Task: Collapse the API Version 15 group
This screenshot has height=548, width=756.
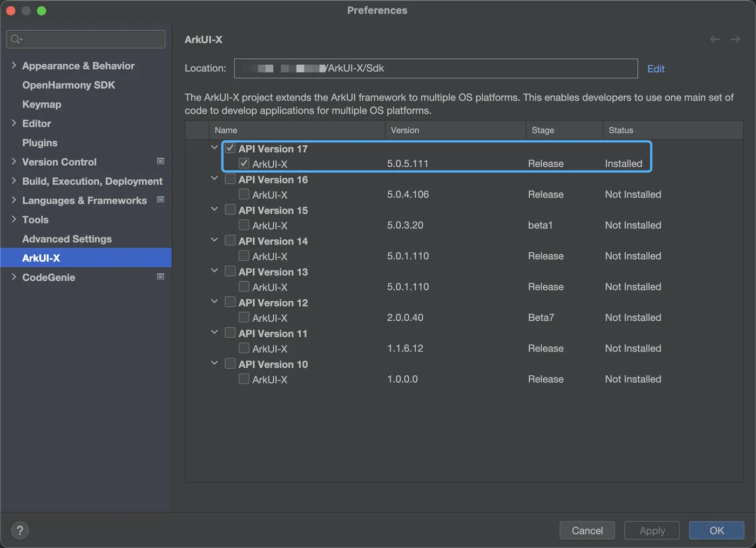Action: [214, 209]
